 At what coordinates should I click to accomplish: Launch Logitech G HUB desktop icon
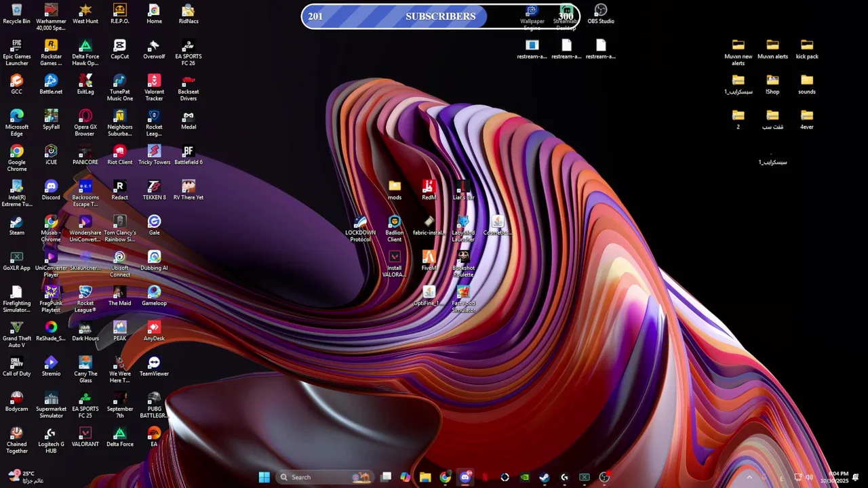(51, 440)
